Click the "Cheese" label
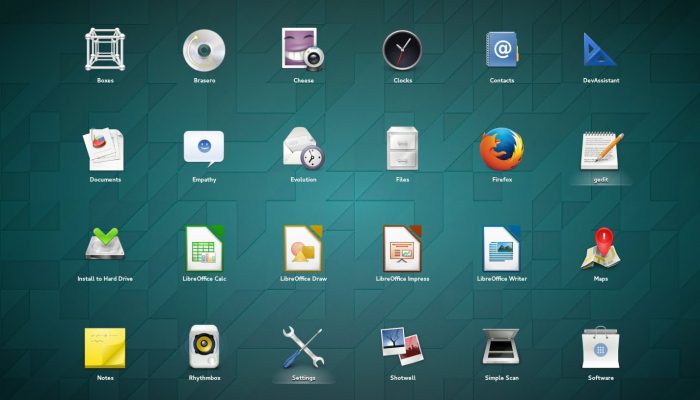The width and height of the screenshot is (700, 400). coord(304,80)
